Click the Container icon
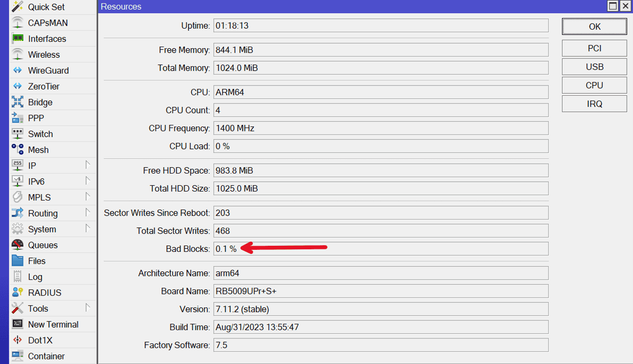 pos(17,356)
